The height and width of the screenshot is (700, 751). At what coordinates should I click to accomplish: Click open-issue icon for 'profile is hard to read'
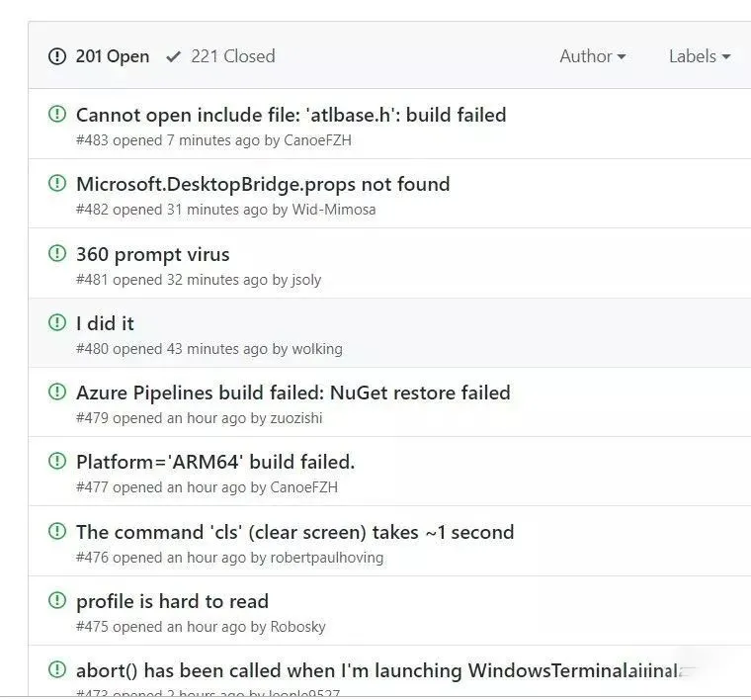pyautogui.click(x=57, y=600)
